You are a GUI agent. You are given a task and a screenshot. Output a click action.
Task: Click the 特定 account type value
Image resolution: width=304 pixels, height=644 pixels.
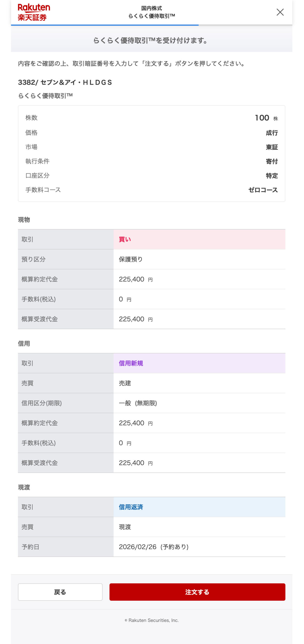point(272,176)
